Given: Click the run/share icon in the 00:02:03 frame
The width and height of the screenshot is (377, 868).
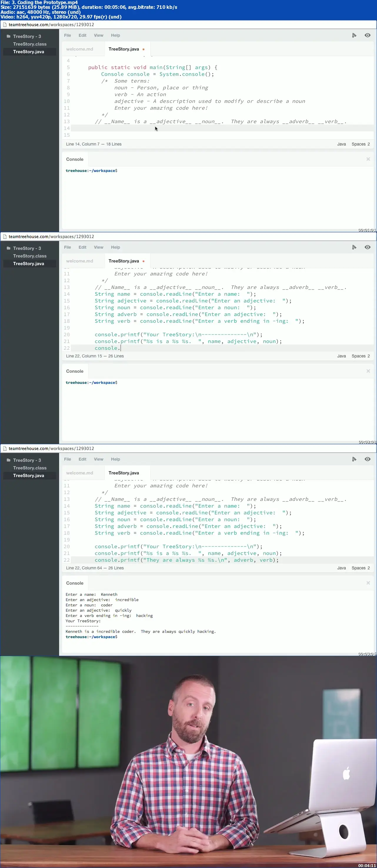Looking at the screenshot, I should 354,247.
